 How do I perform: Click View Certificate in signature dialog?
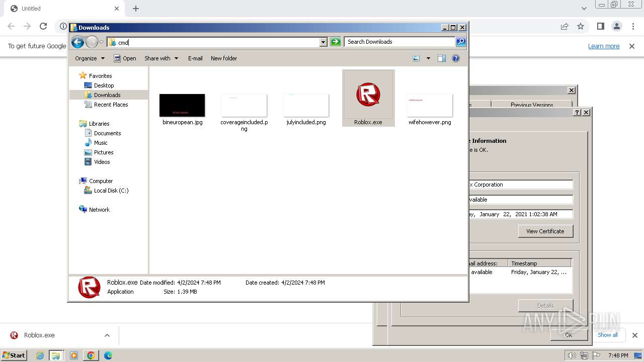pos(545,231)
